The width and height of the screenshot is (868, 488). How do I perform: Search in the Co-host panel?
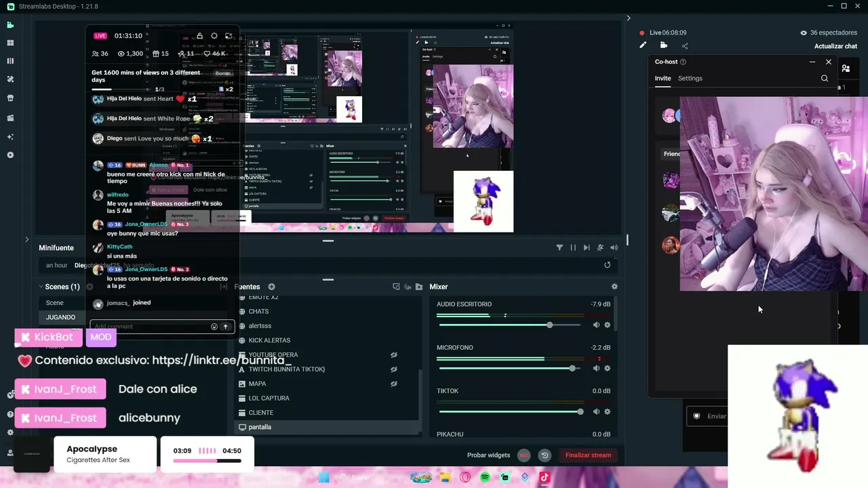click(x=825, y=79)
